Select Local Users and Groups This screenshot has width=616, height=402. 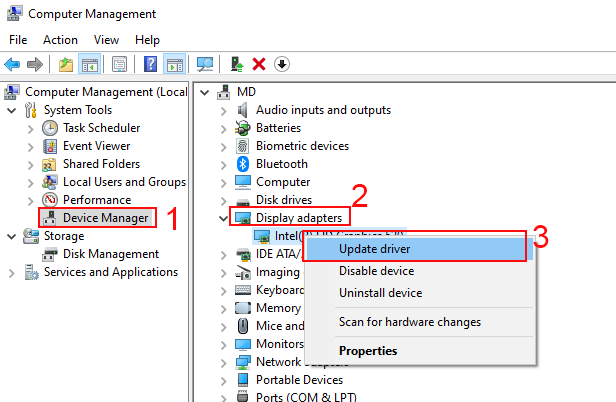(124, 182)
